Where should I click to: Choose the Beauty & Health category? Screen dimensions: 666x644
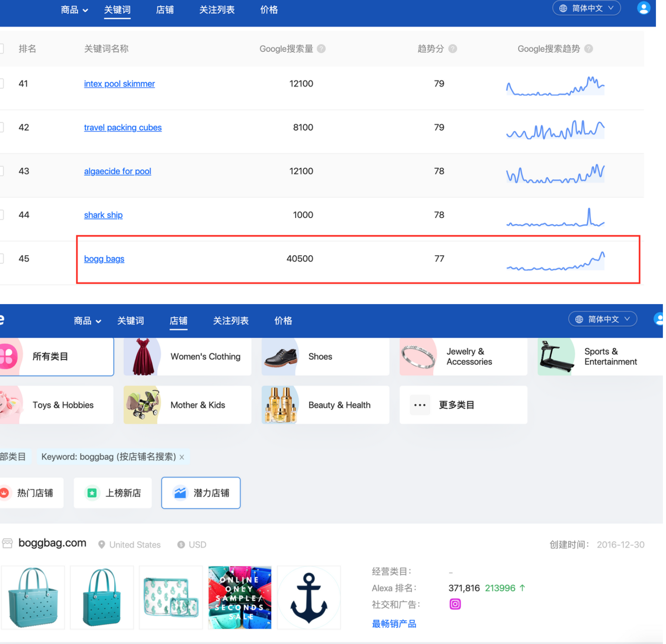pos(325,405)
